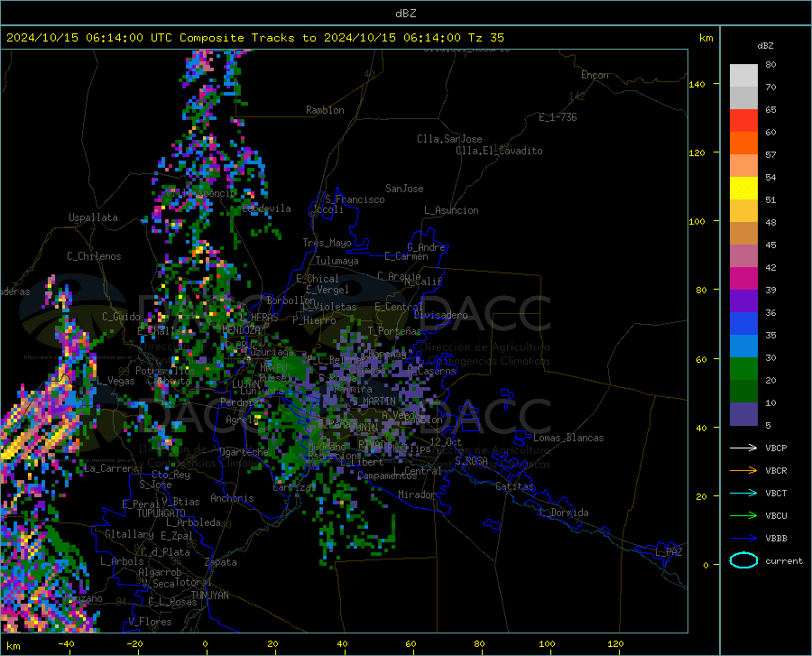Click the 'L_Asuncion' map label
The height and width of the screenshot is (656, 812).
coord(451,210)
